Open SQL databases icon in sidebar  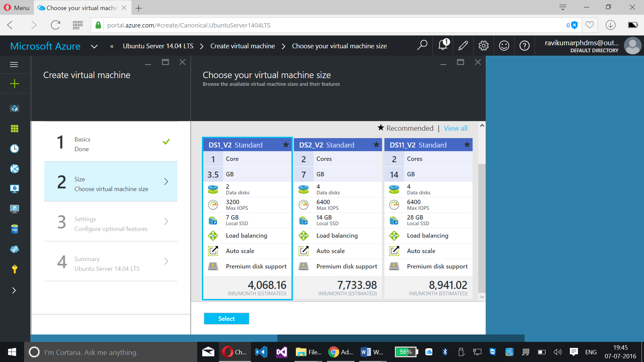coord(14,229)
